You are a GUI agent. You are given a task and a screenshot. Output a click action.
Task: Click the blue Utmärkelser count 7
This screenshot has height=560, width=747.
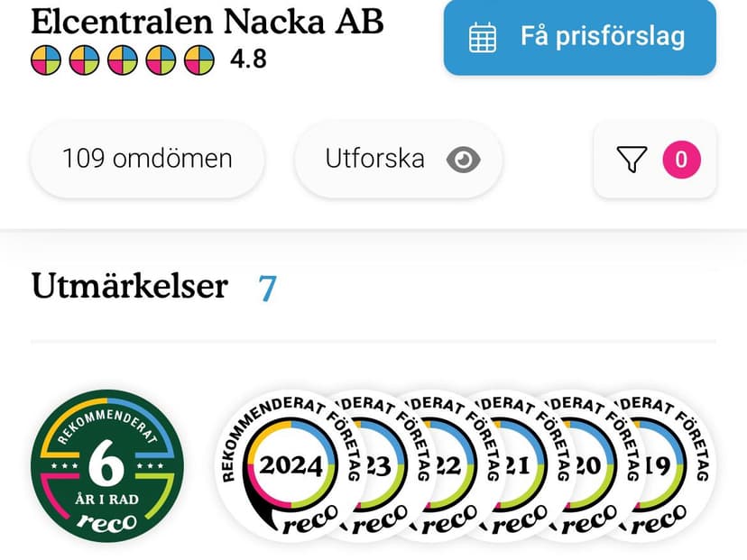(267, 288)
